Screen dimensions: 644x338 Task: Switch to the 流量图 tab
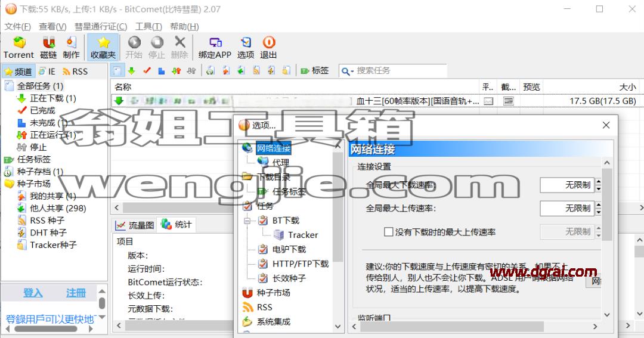[135, 225]
